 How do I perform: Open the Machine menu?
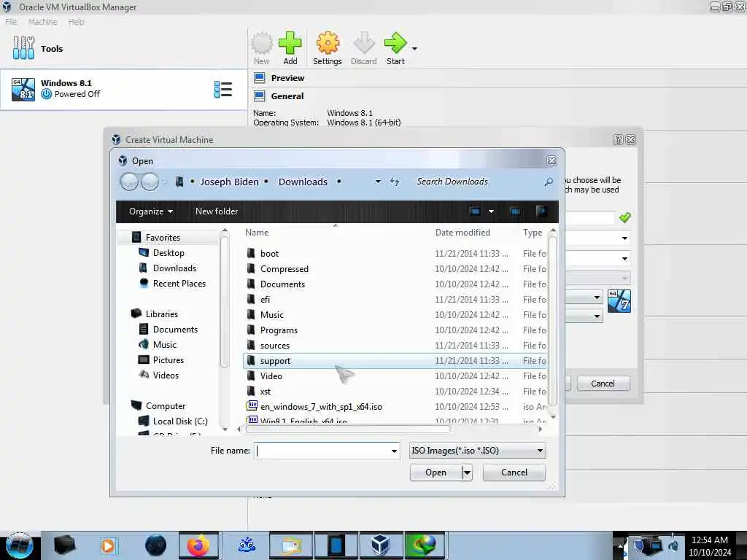[43, 22]
